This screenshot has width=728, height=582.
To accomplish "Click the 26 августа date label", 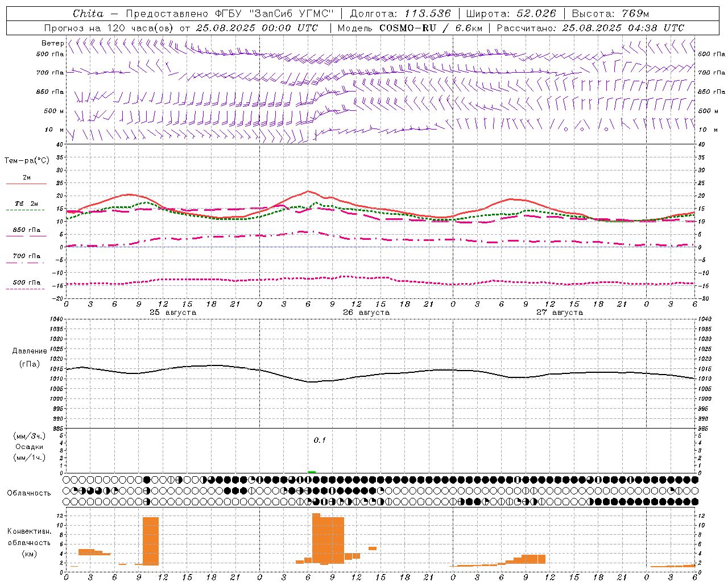I will coord(366,313).
